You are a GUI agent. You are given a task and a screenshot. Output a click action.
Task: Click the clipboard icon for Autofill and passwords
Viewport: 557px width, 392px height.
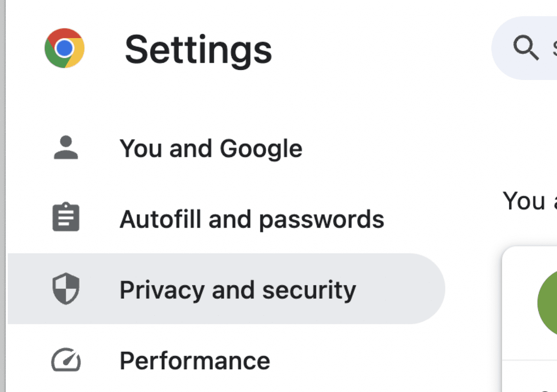(x=66, y=218)
